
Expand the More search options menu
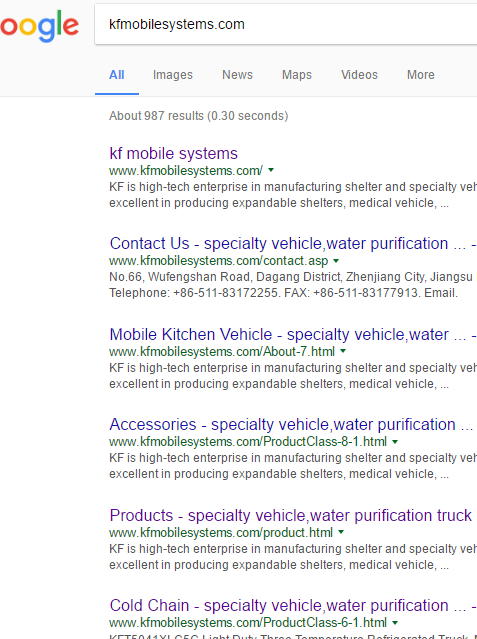pos(421,75)
